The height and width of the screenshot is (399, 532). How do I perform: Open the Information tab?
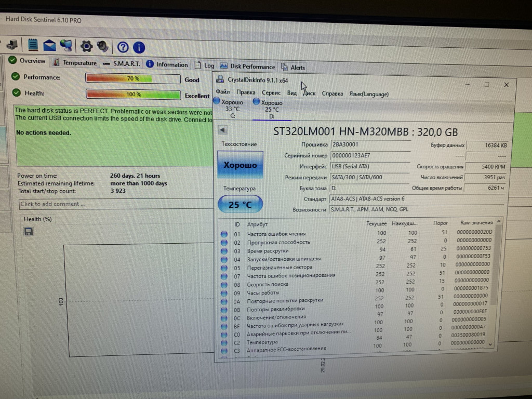tap(167, 64)
